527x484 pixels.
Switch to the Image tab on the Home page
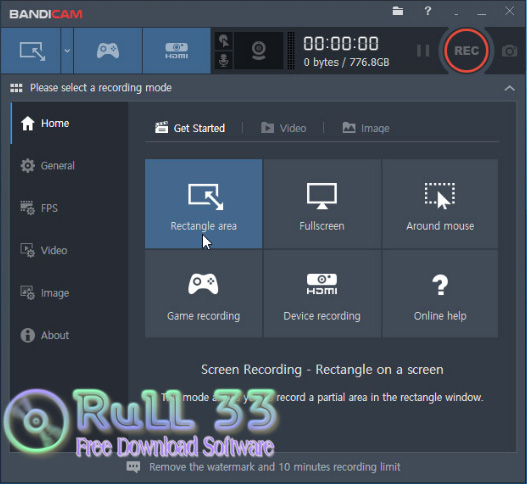pos(366,128)
